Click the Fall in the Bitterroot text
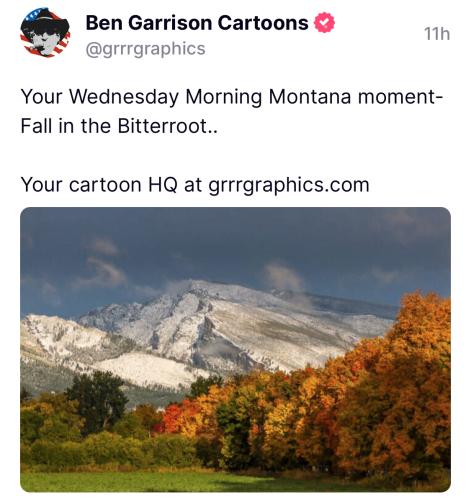Screen dimensions: 471x500 point(119,126)
